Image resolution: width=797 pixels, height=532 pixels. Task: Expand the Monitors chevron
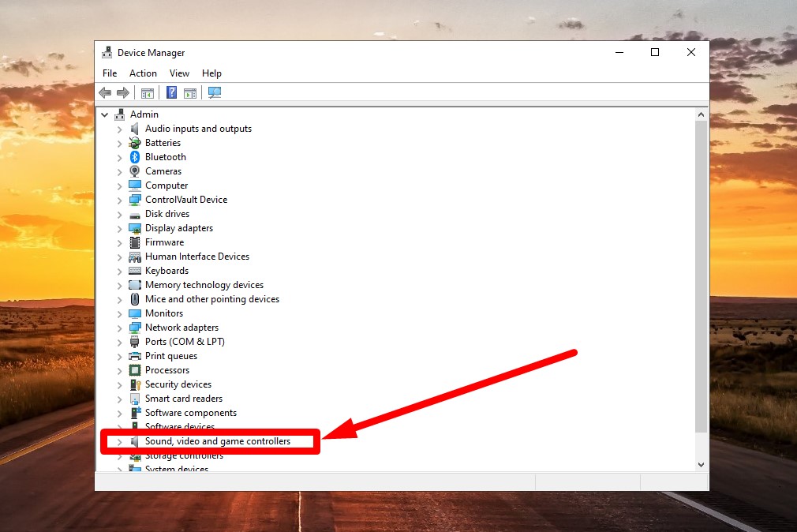119,314
